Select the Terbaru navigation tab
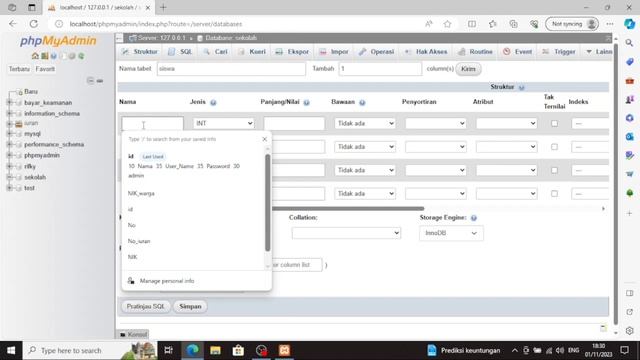 coord(19,69)
